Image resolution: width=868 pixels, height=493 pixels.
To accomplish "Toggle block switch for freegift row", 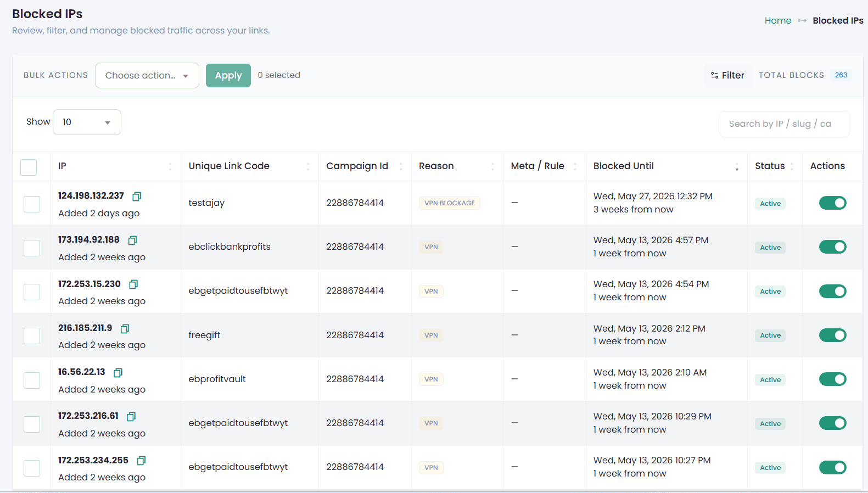I will (x=832, y=335).
